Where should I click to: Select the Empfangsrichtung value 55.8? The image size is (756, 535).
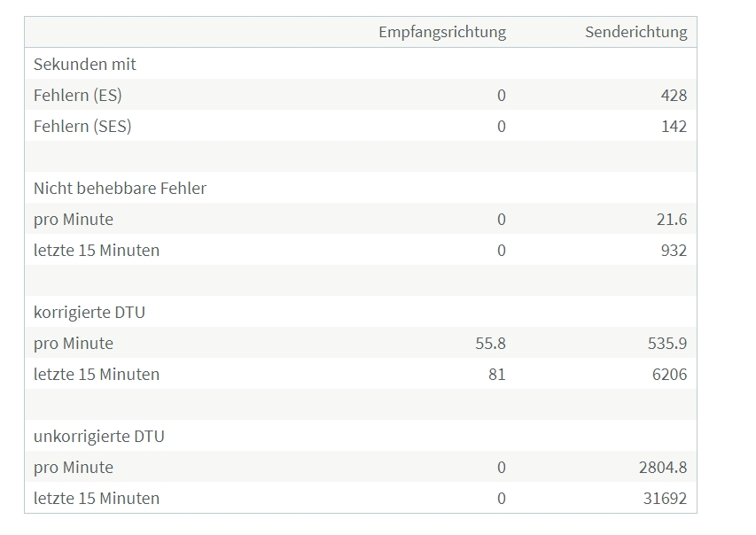click(x=490, y=343)
